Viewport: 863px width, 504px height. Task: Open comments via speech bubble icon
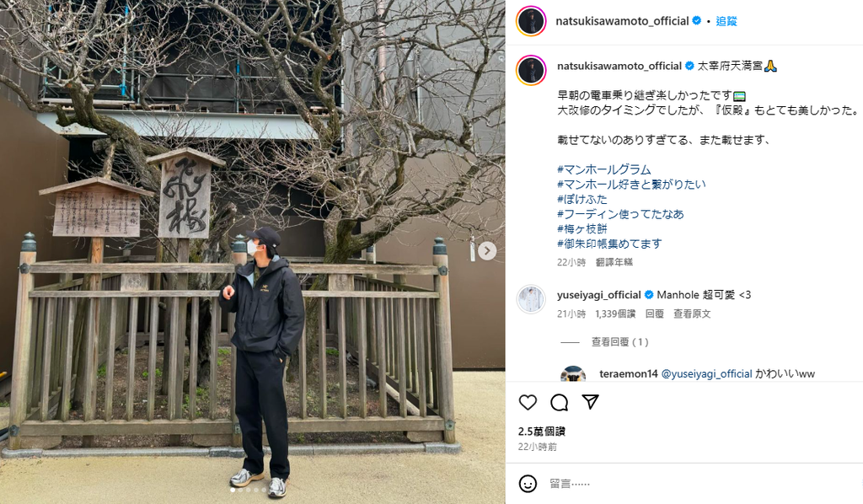click(x=560, y=403)
